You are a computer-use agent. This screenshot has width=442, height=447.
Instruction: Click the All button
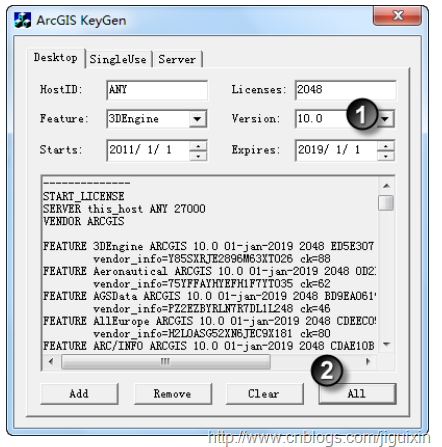(357, 394)
